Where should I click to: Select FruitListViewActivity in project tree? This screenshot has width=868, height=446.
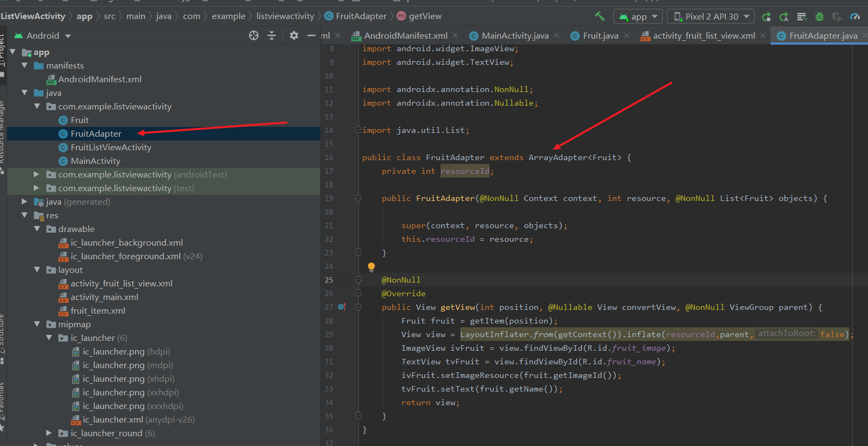pyautogui.click(x=111, y=148)
